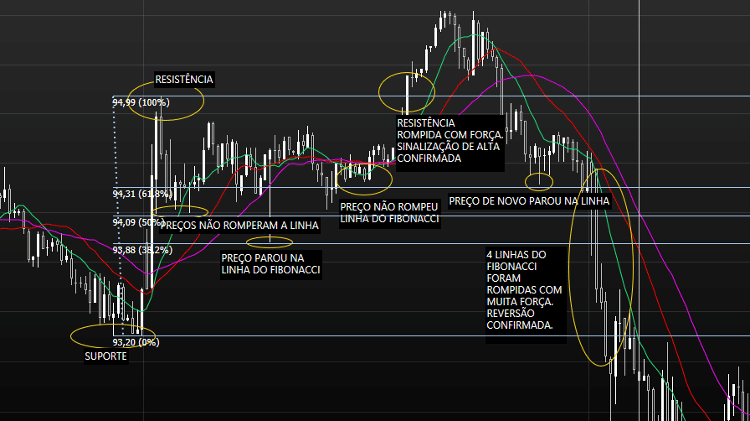Viewport: 750px width, 421px height.
Task: Select the SUPORTE text label
Action: coord(105,356)
